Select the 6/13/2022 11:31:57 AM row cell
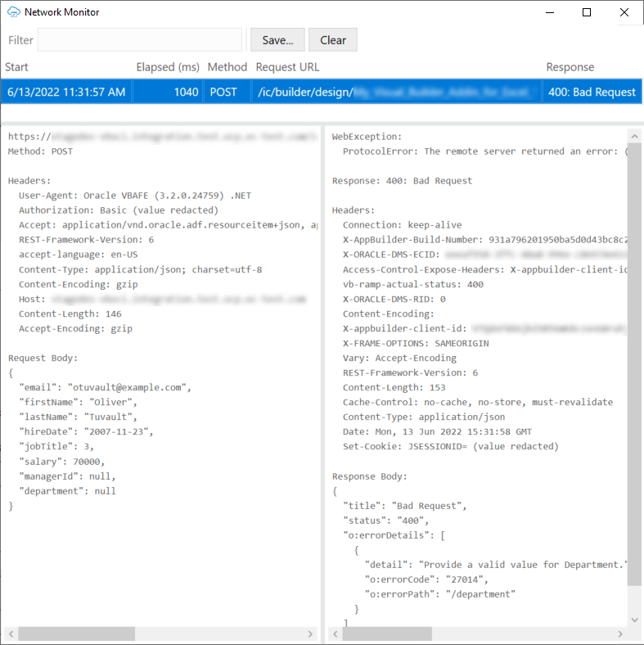Image resolution: width=644 pixels, height=645 pixels. (66, 92)
